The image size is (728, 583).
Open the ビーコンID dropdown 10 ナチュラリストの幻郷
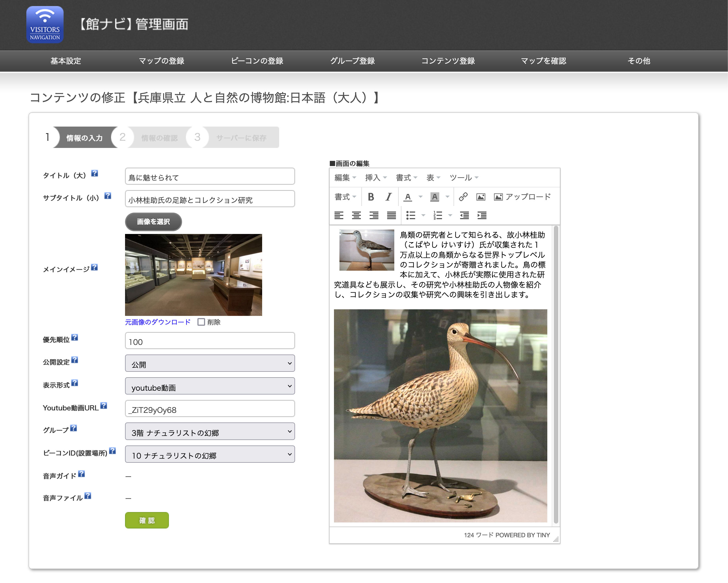click(210, 454)
